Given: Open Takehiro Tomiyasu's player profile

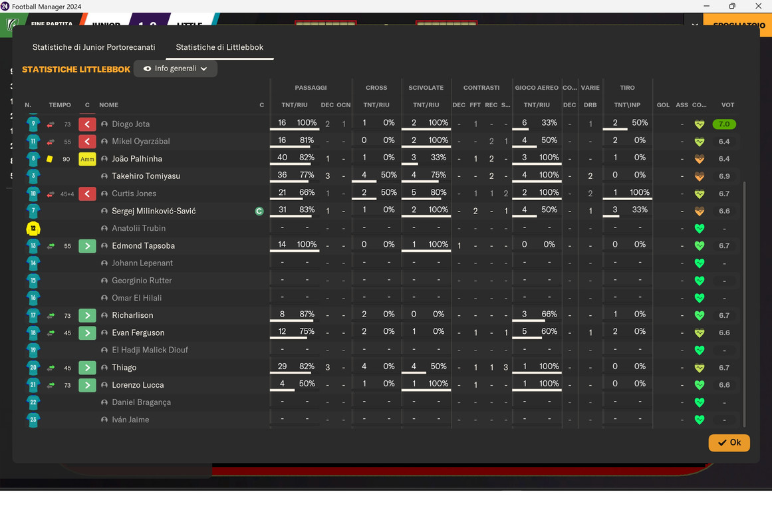Looking at the screenshot, I should click(146, 176).
